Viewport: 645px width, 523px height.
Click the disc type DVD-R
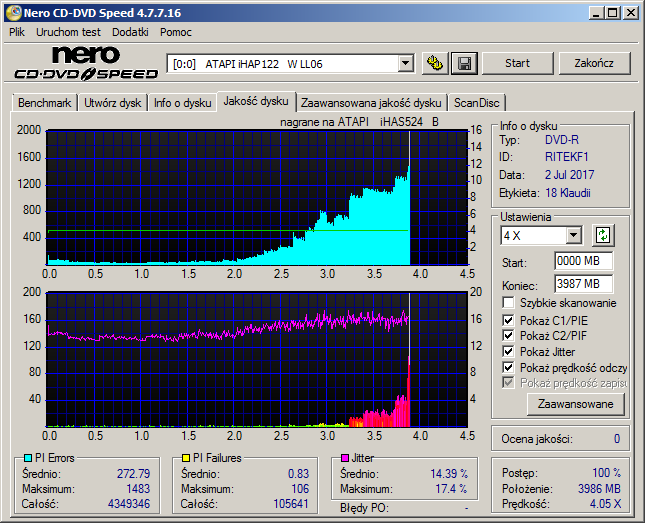click(x=562, y=140)
